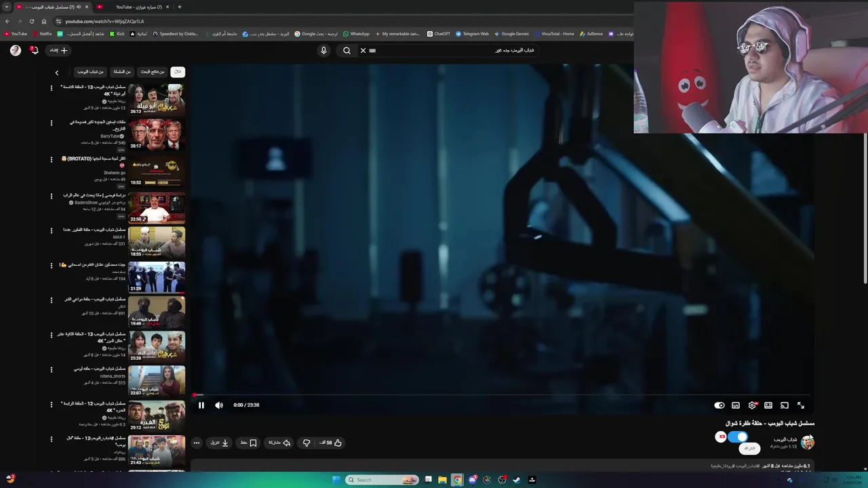Open the account profile avatar
The width and height of the screenshot is (868, 488).
click(15, 50)
